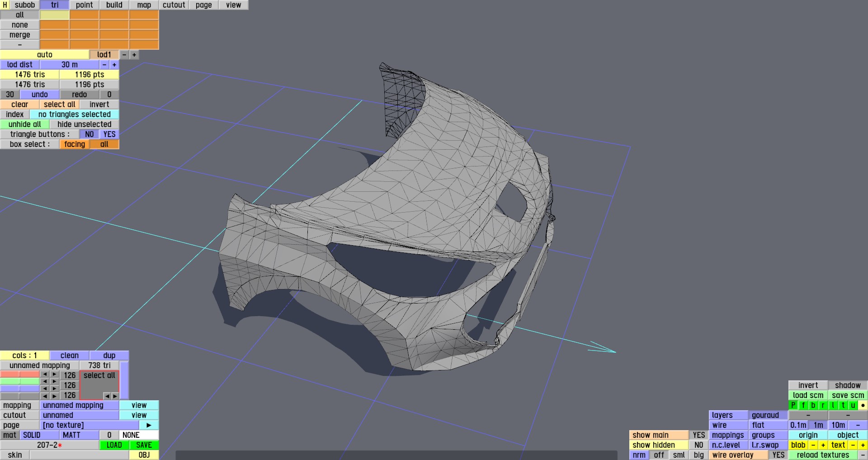
Task: Decrease LOD level with minus beside lod1
Action: [124, 55]
